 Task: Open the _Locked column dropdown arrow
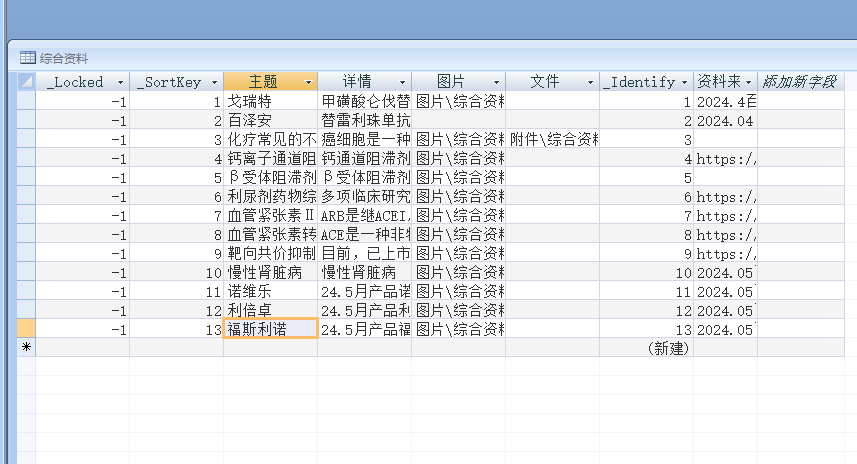pyautogui.click(x=120, y=82)
